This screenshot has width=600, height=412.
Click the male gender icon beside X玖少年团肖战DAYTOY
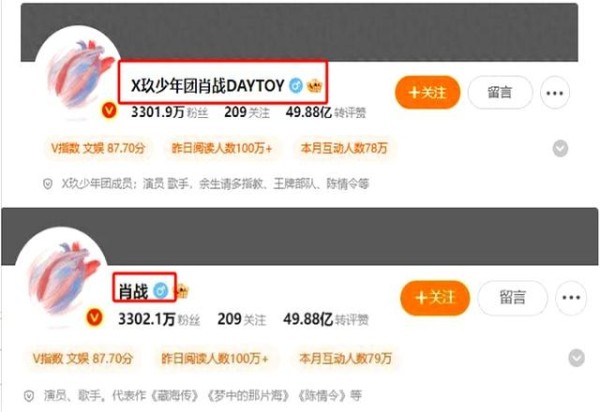pyautogui.click(x=296, y=86)
